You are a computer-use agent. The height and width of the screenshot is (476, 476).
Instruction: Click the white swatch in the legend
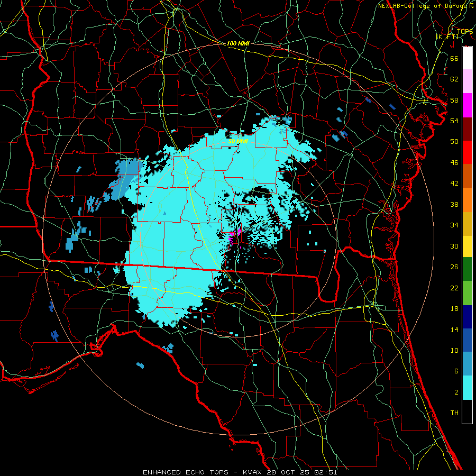[467, 58]
